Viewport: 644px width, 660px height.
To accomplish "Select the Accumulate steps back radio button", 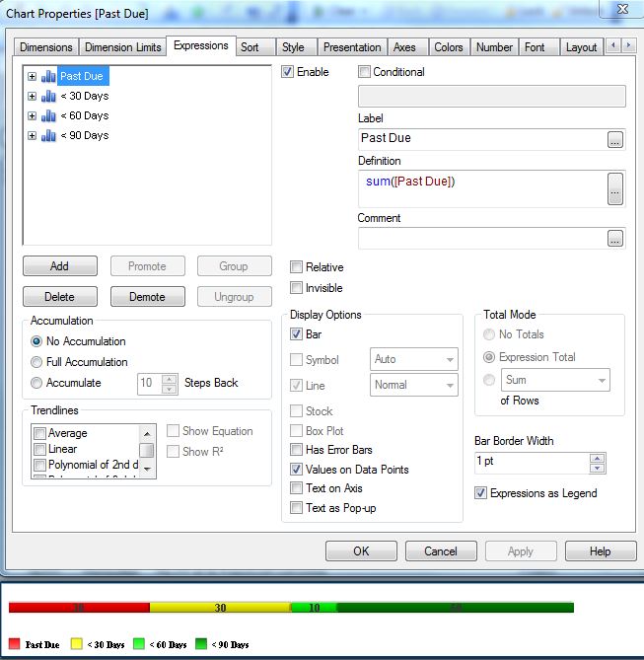I will (36, 383).
